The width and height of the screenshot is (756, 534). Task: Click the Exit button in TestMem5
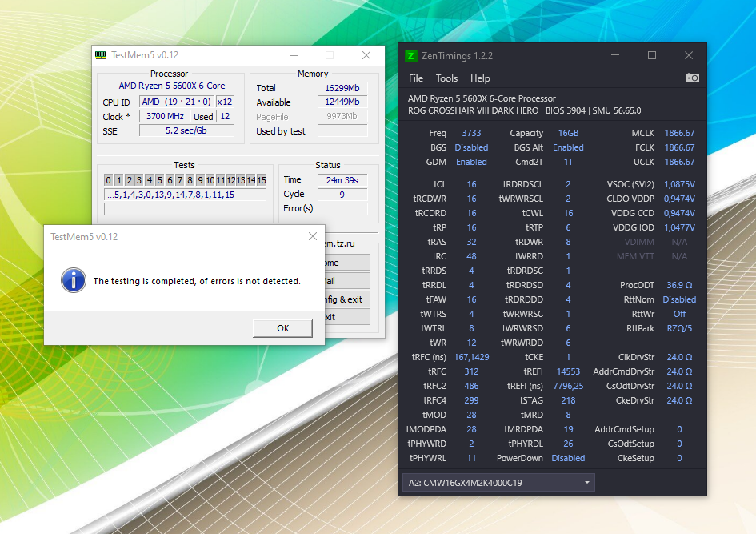(x=347, y=317)
